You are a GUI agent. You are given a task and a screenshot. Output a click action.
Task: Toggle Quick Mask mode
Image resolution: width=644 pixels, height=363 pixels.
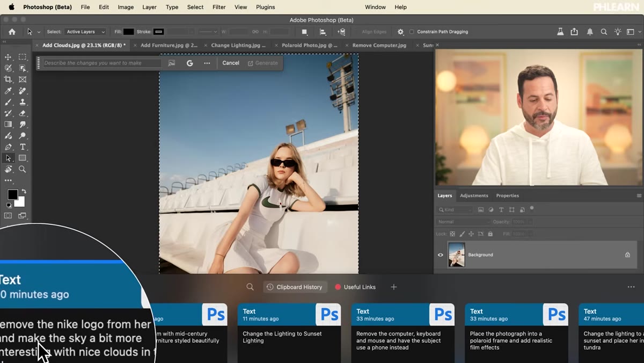click(8, 216)
